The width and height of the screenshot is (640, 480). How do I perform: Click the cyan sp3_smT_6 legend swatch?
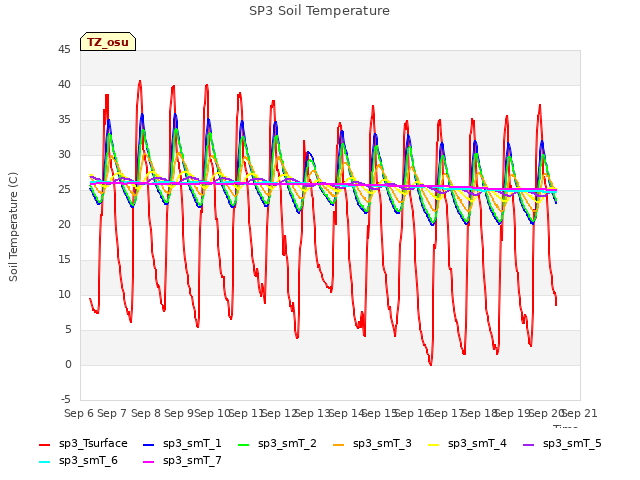coord(44,462)
